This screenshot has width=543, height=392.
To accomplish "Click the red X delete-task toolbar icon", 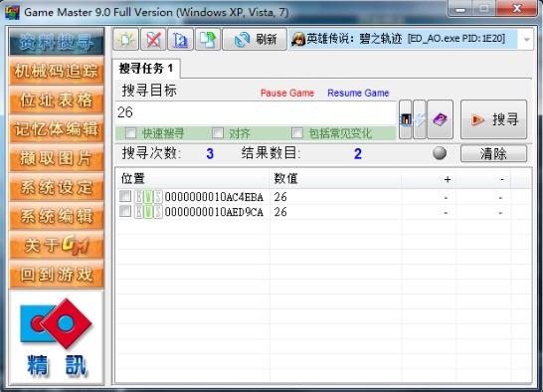I will pyautogui.click(x=153, y=40).
